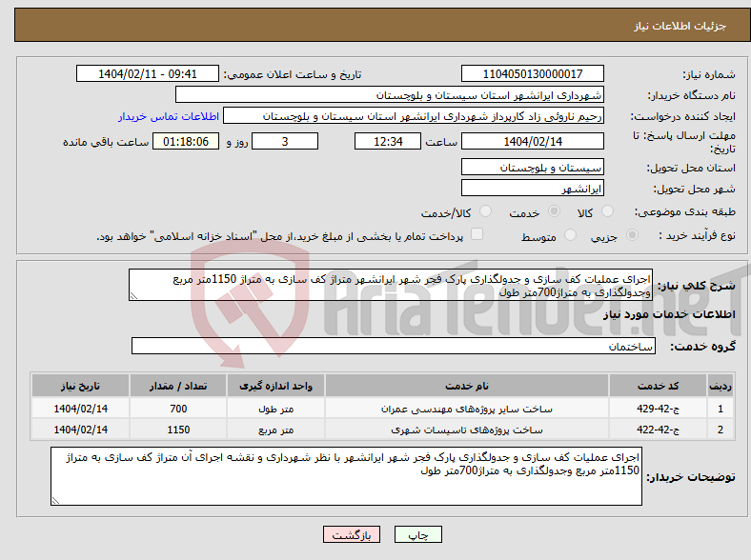The width and height of the screenshot is (751, 560).
Task: Click the ردیف column header
Action: (721, 386)
